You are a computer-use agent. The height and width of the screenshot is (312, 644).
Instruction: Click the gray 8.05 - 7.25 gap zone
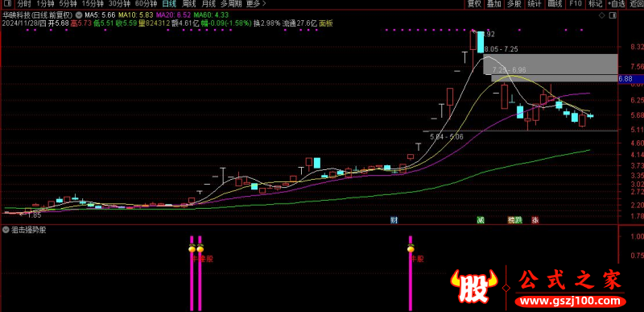click(551, 64)
